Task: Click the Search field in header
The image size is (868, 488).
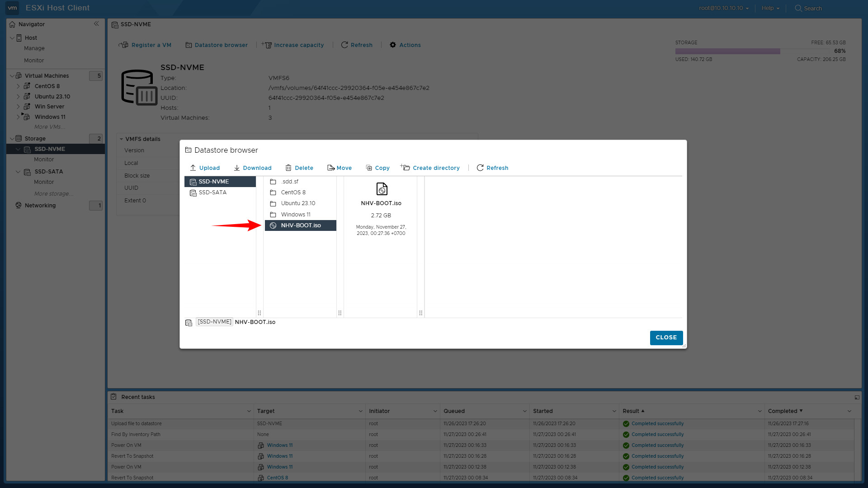Action: point(812,8)
